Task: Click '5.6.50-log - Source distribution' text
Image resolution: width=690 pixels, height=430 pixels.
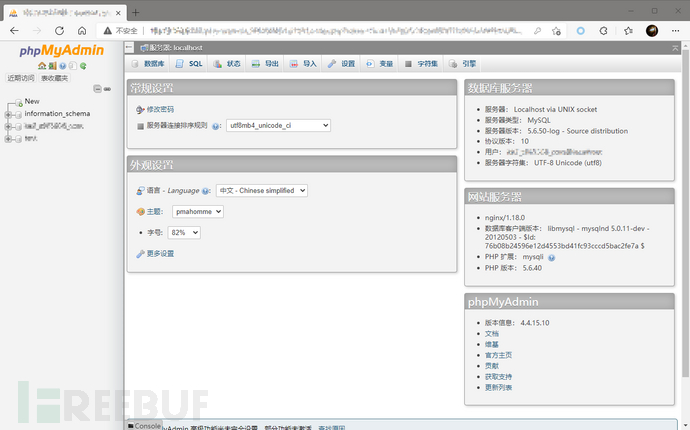Action: pyautogui.click(x=577, y=131)
